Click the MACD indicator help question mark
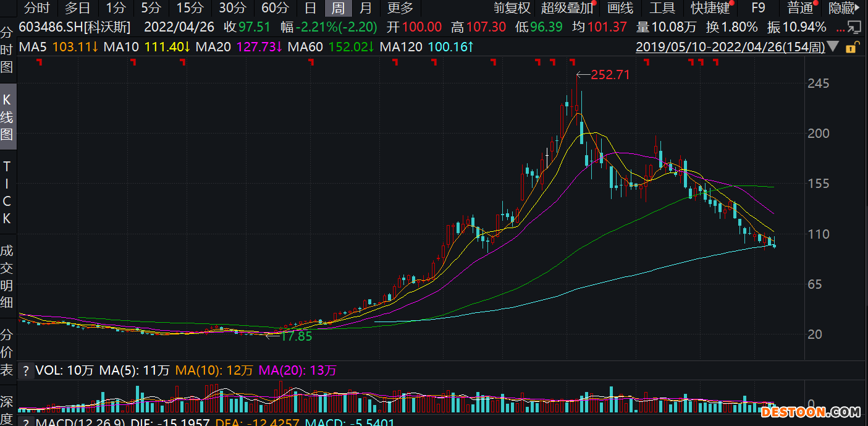Viewport: 868px width, 426px height. tap(26, 422)
